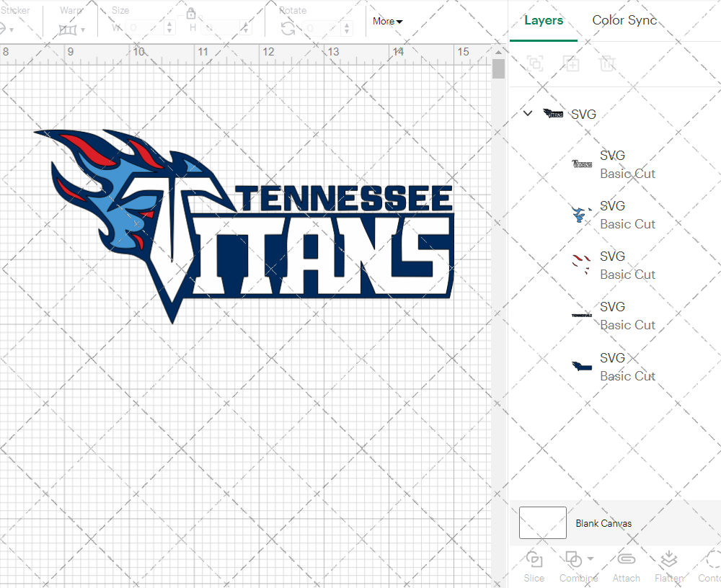Click the canvas vertical scrollbar thumb

click(x=498, y=69)
